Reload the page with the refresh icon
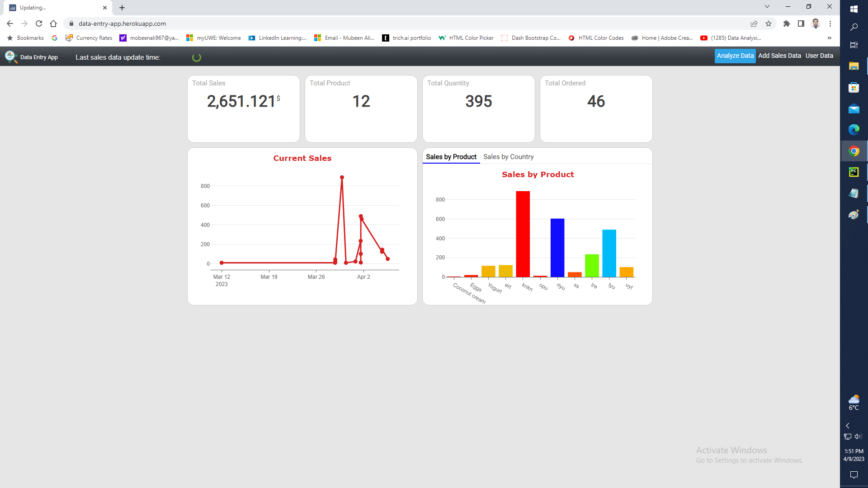The width and height of the screenshot is (868, 488). (39, 23)
